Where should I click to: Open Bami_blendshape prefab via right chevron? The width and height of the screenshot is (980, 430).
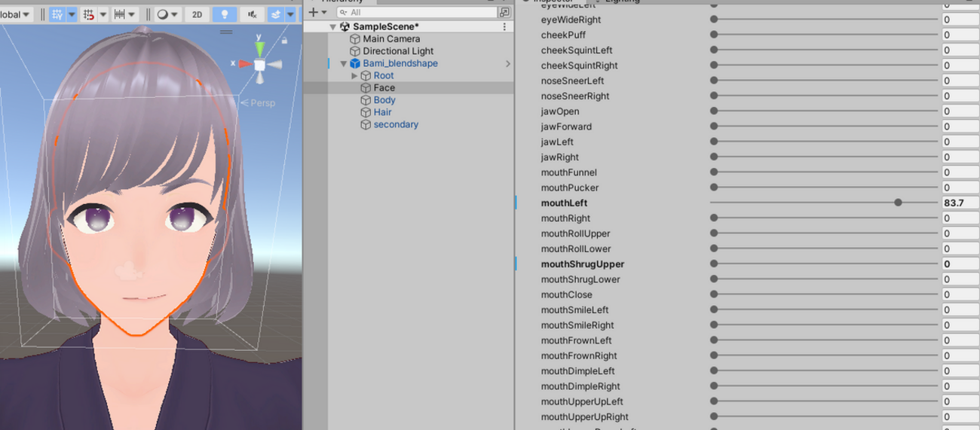tap(507, 64)
